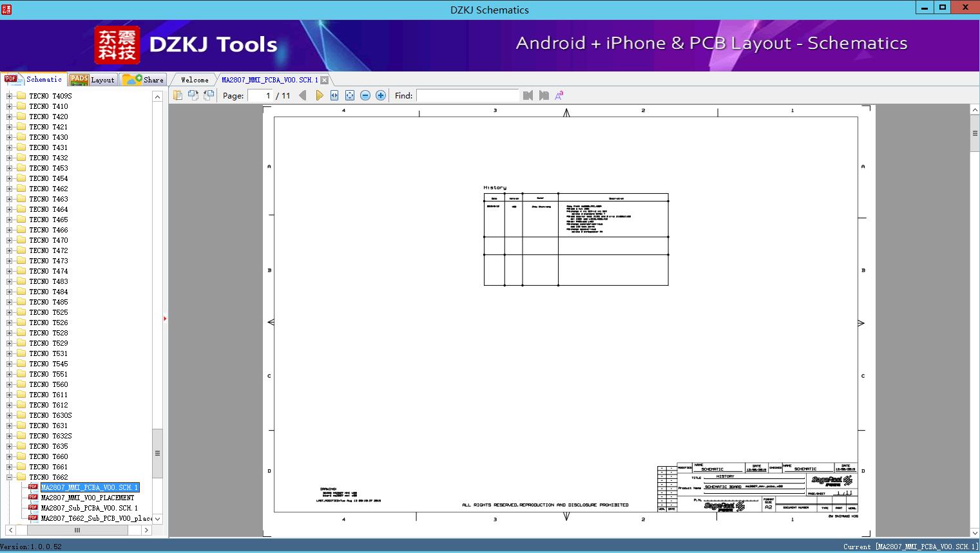Viewport: 980px width, 553px height.
Task: Go to the previous page arrow
Action: coord(303,95)
